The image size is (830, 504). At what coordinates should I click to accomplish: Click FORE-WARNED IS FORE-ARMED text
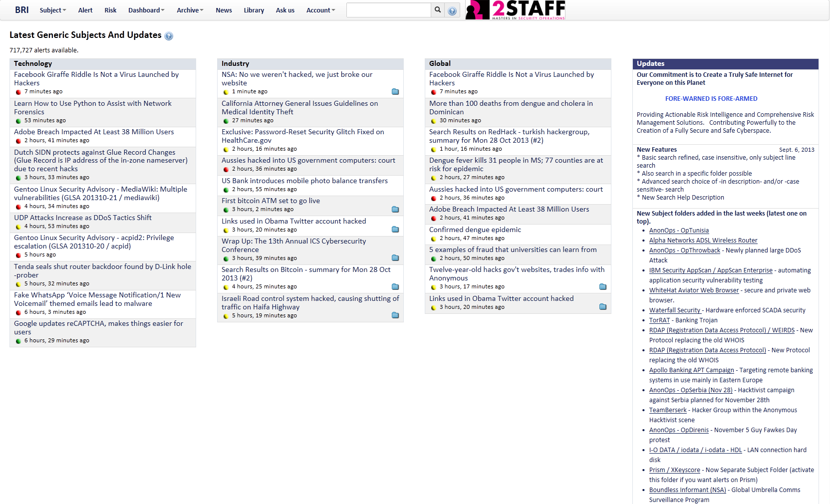pos(711,99)
